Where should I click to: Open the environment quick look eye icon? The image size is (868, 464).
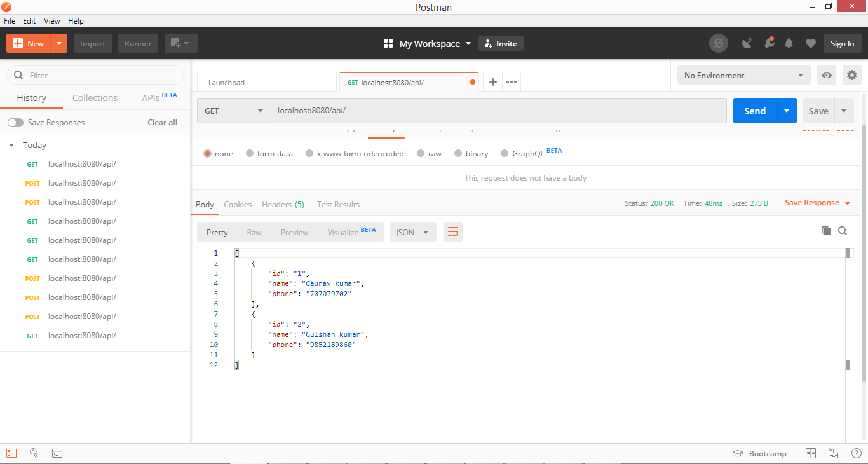(827, 75)
